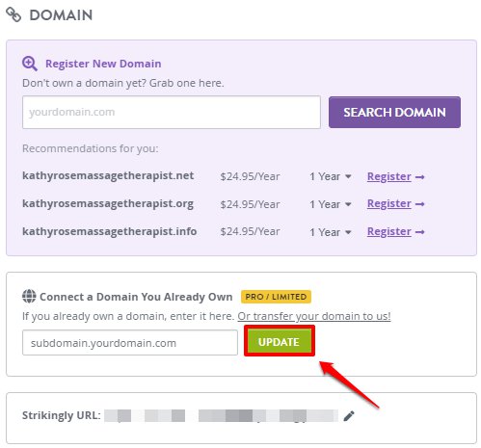Click the green UPDATE button
The height and width of the screenshot is (448, 481).
(x=279, y=342)
